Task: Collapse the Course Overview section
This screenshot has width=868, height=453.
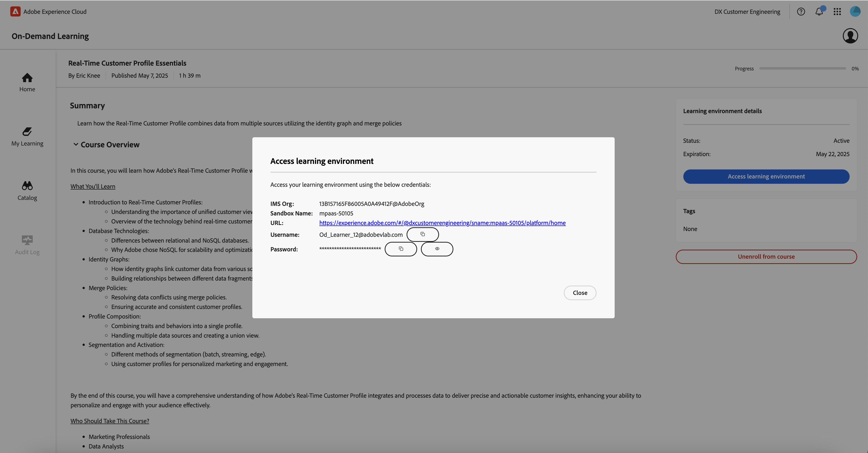Action: pos(76,145)
